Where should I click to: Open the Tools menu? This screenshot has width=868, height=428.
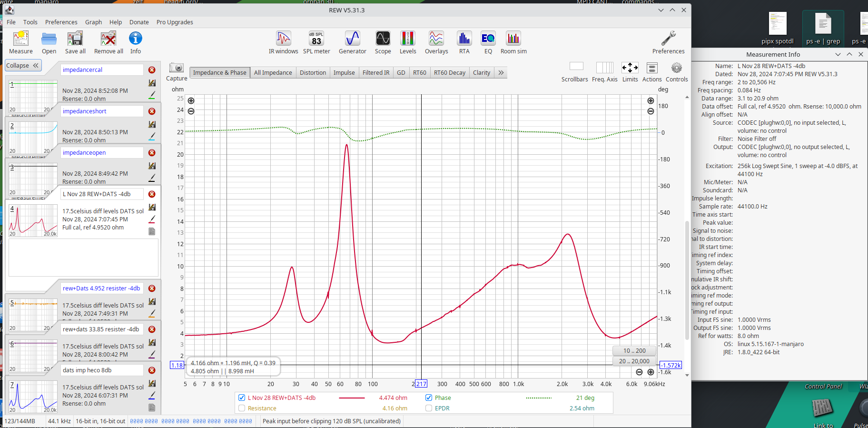[30, 22]
